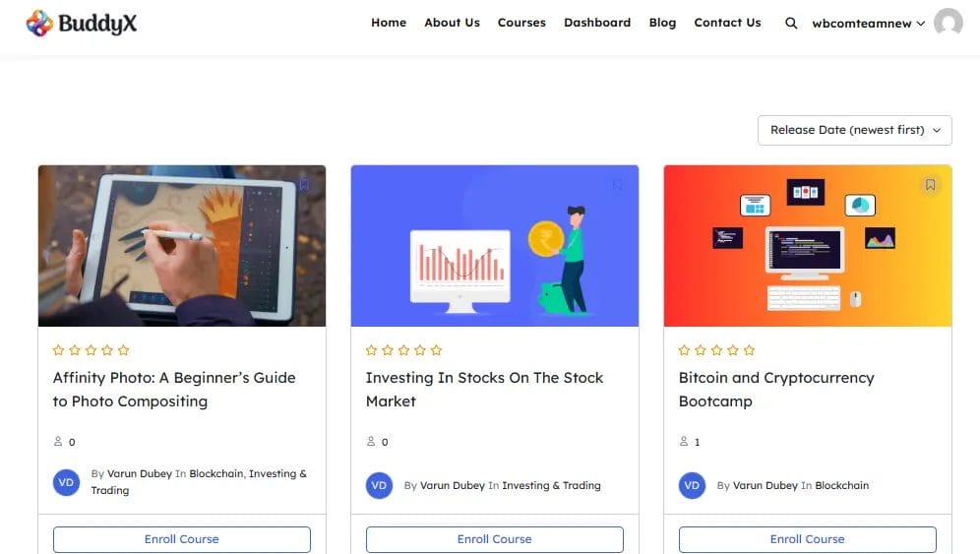Click Varun Dubey author on Affinity Photo card
Image resolution: width=980 pixels, height=554 pixels.
point(140,473)
